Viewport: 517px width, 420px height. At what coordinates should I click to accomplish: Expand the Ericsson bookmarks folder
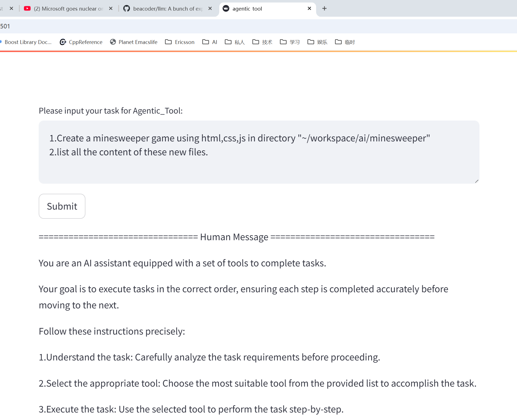click(x=180, y=42)
